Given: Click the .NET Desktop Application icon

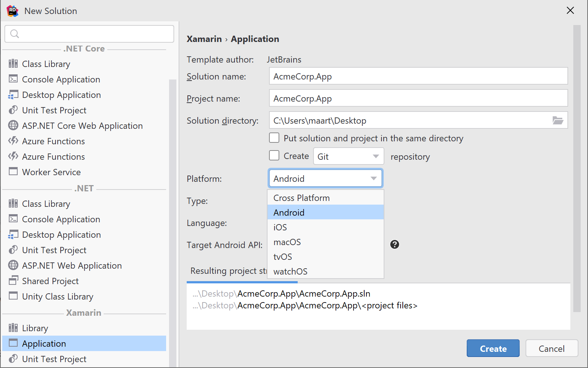Looking at the screenshot, I should (13, 234).
